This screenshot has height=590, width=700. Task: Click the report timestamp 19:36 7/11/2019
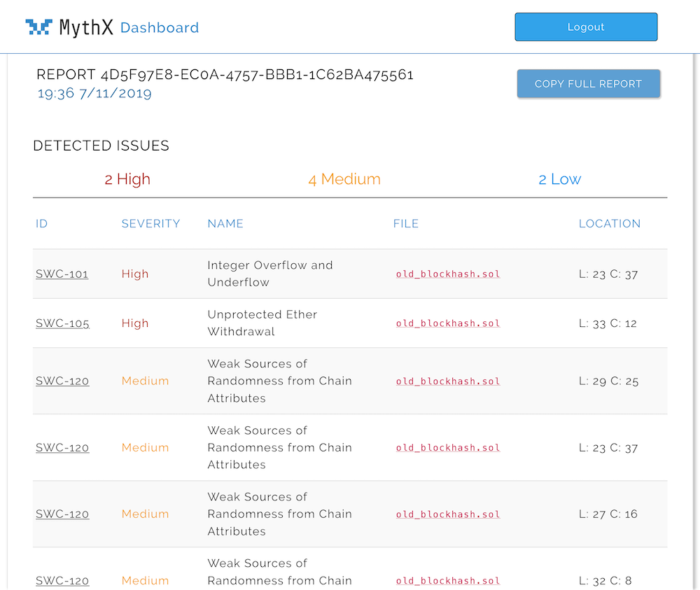[94, 93]
